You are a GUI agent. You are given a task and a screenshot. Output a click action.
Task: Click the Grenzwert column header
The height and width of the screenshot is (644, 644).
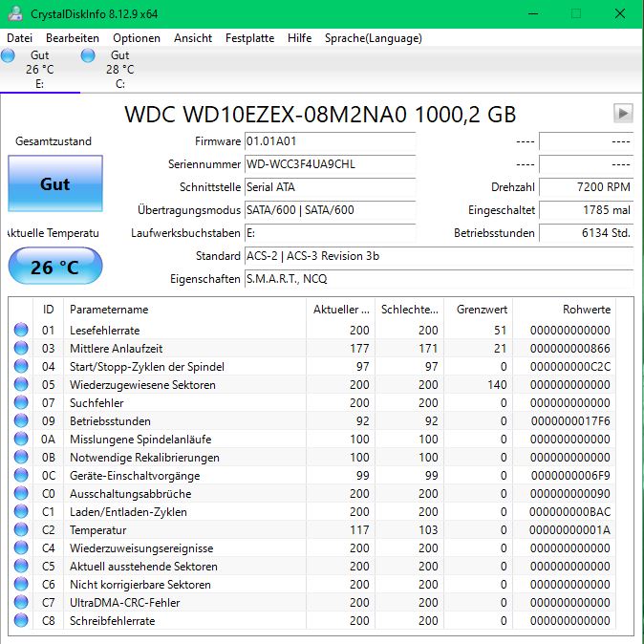point(479,310)
